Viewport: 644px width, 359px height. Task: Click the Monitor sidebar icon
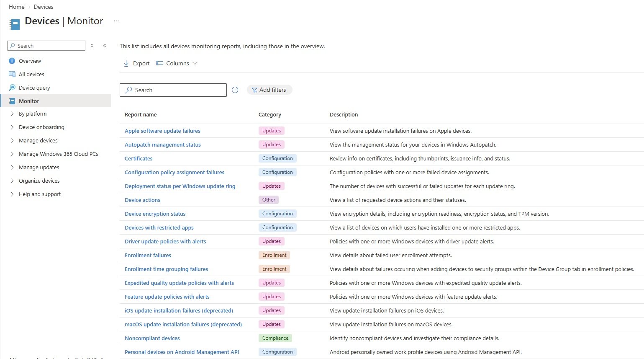point(12,101)
